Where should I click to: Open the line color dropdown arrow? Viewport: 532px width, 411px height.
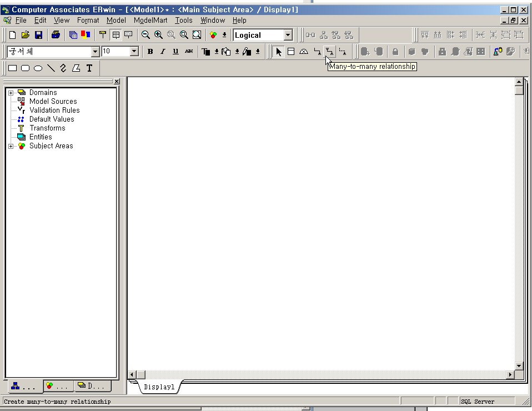[258, 52]
